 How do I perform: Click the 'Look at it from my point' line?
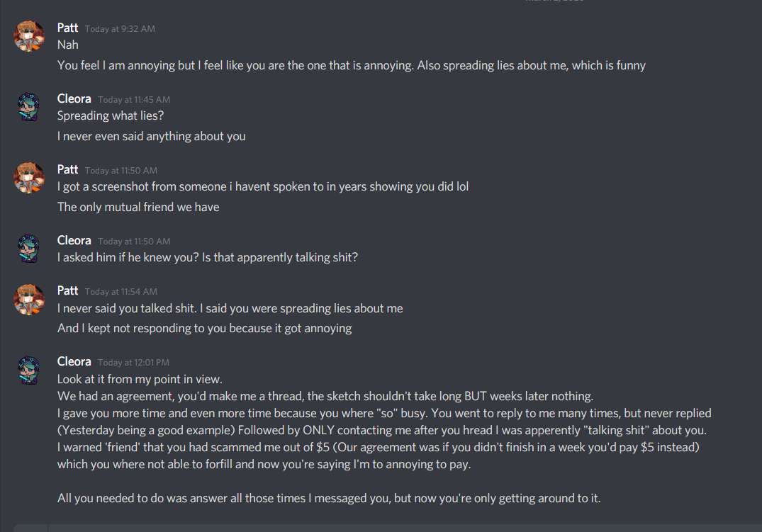click(140, 379)
